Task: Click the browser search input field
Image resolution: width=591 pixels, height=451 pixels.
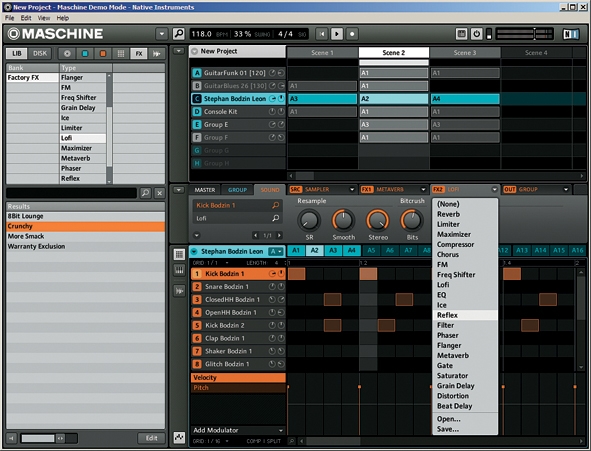Action: [72, 193]
